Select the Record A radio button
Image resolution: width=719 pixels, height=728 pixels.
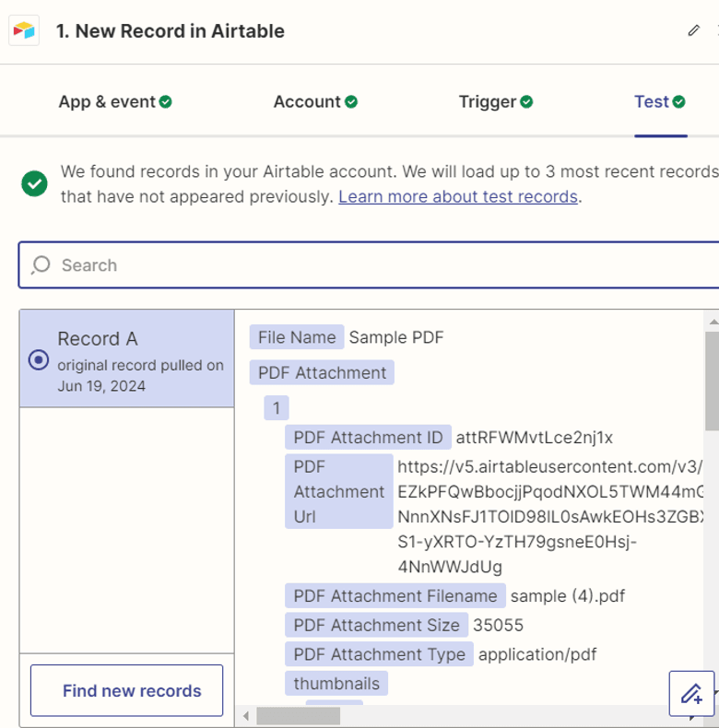(39, 360)
